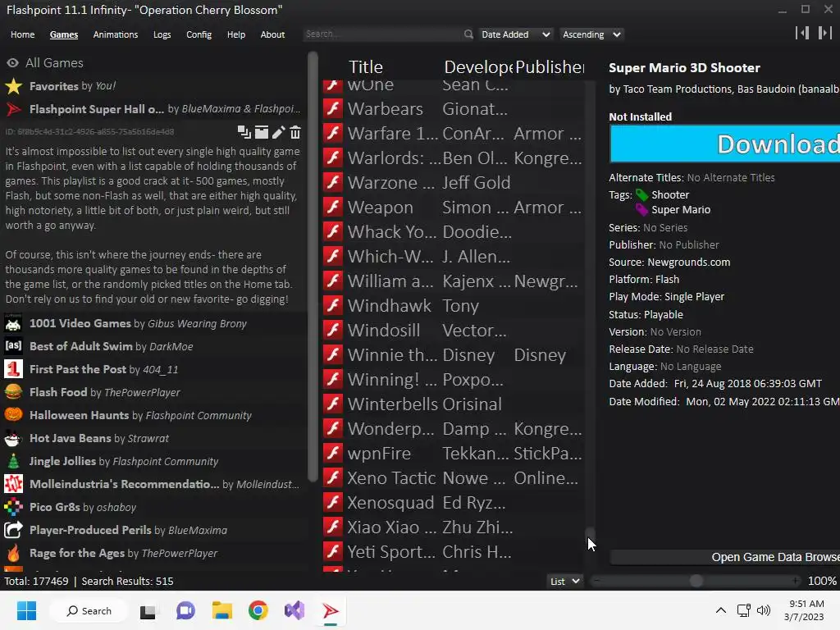Open the Favorites playlist star icon

point(13,85)
